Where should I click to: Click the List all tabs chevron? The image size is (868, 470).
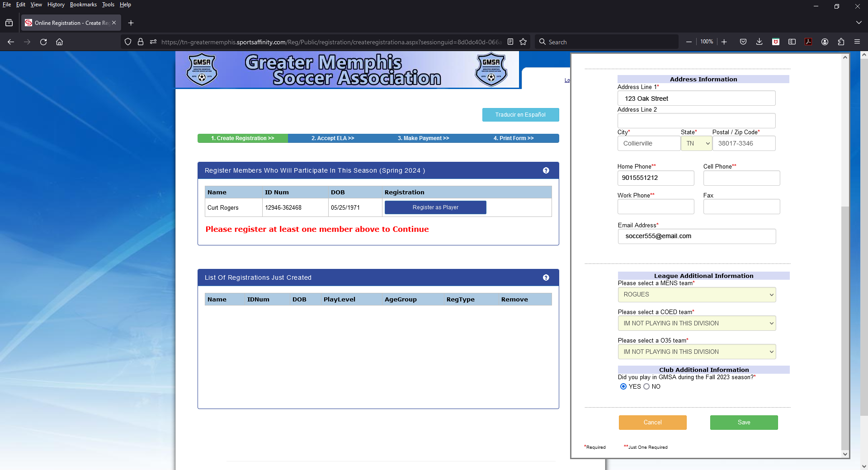coord(859,23)
